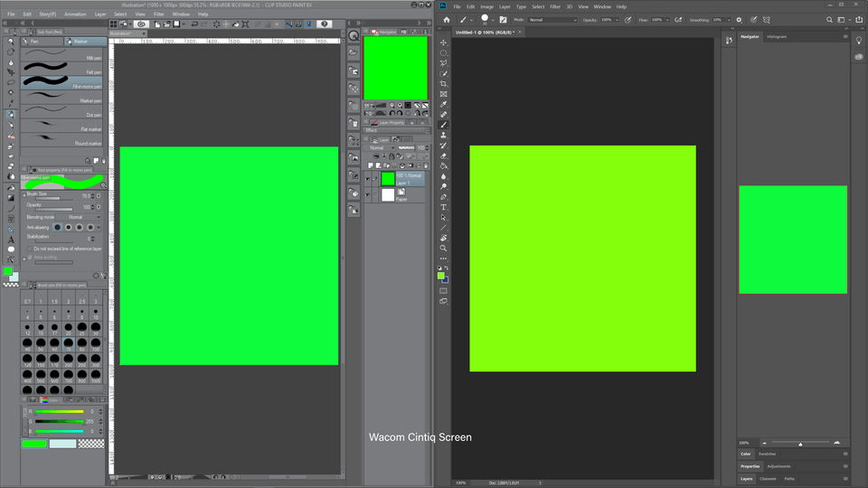Click the Photoshop Home icon

[447, 19]
